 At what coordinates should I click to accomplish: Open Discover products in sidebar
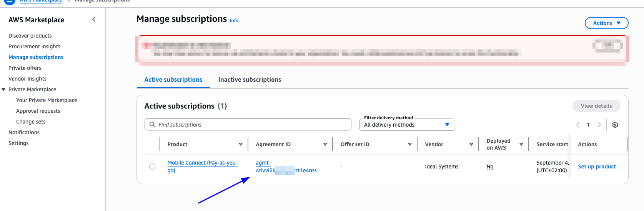point(30,36)
